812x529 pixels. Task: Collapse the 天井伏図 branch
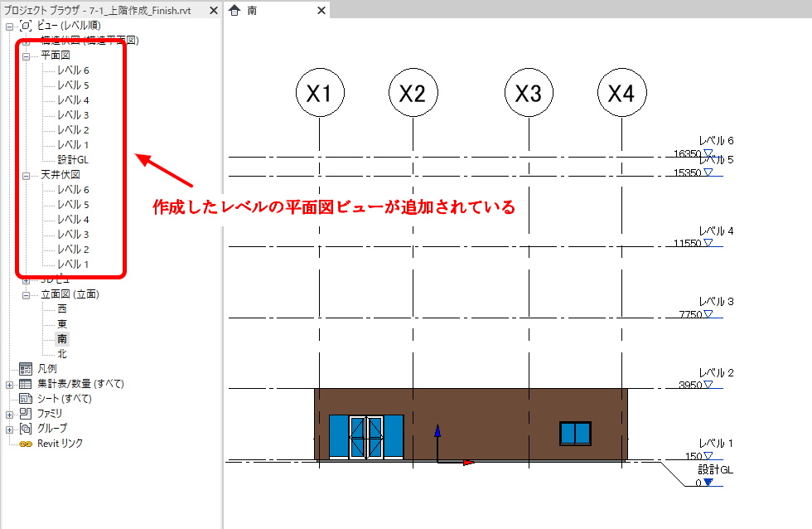click(x=26, y=176)
